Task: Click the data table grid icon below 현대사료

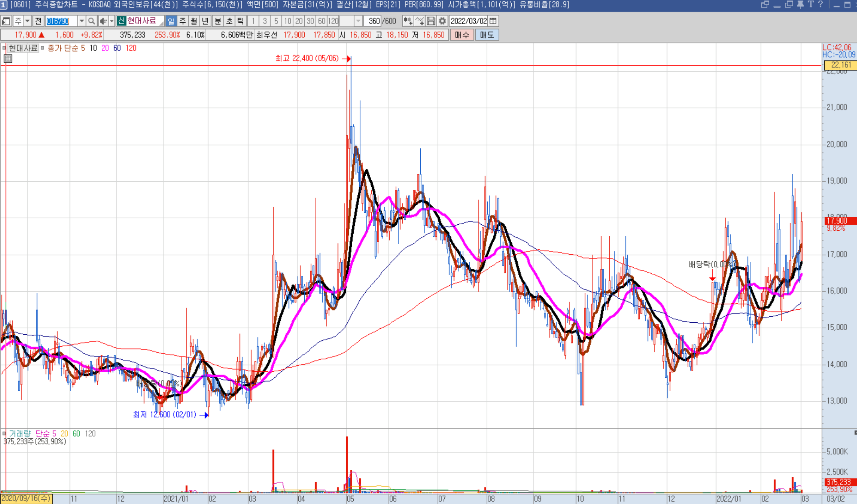Action: [x=8, y=59]
